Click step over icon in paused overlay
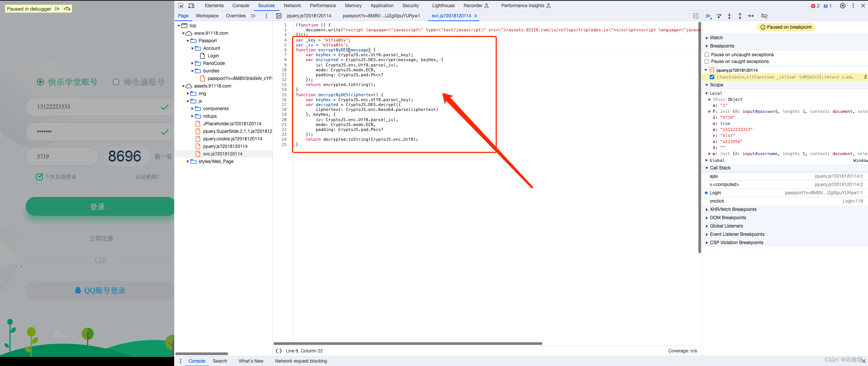Image resolution: width=868 pixels, height=366 pixels. 67,9
